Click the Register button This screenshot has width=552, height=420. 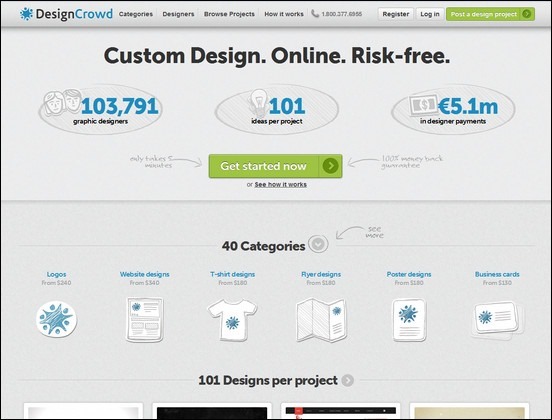(x=396, y=14)
